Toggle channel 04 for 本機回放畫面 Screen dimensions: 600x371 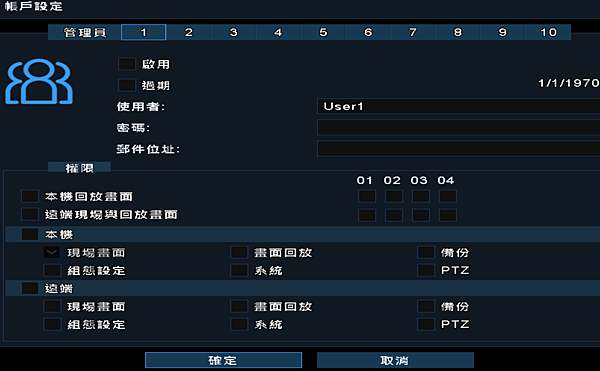click(x=447, y=196)
